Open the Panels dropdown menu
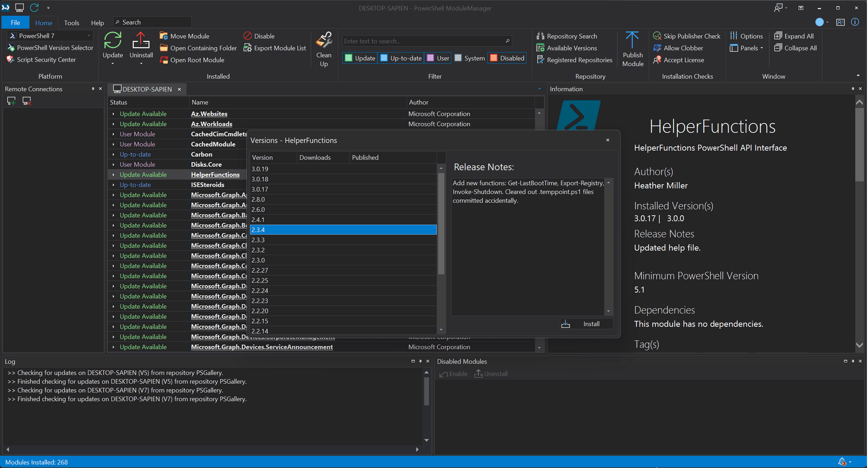868x468 pixels. [746, 48]
